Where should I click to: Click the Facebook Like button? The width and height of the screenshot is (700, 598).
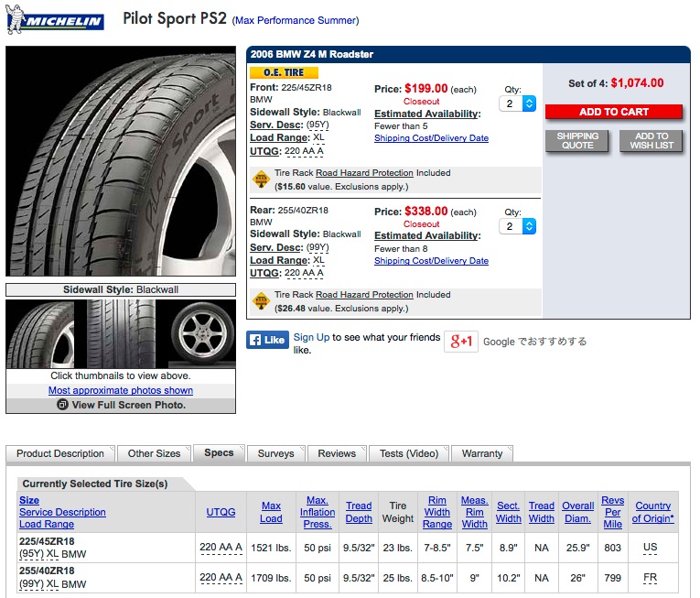(267, 340)
